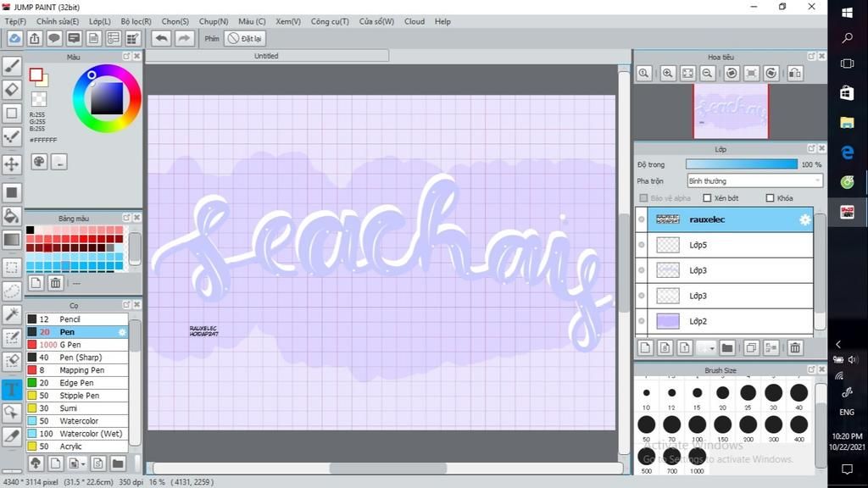Open the palette icon under color wheel
Viewport: 868px width, 488px height.
coord(39,162)
